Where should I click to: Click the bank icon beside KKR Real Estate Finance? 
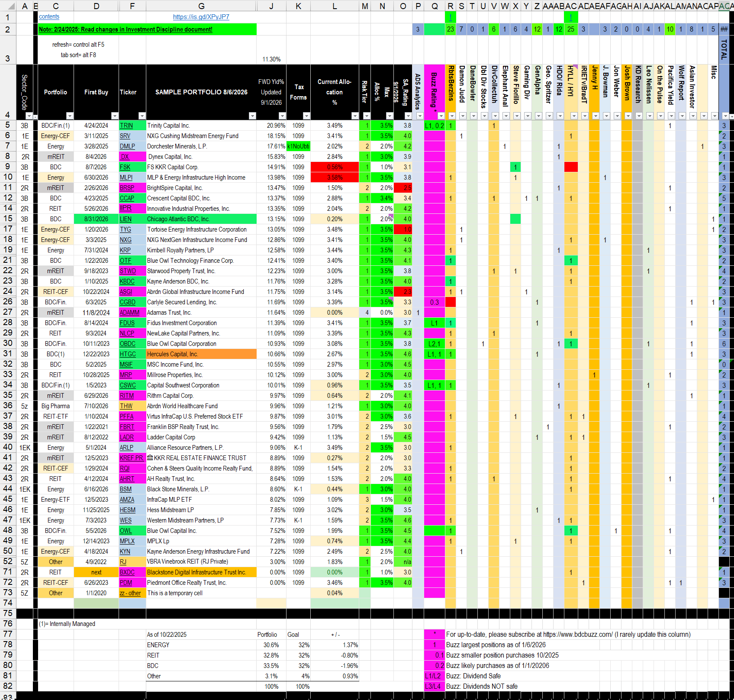point(150,458)
